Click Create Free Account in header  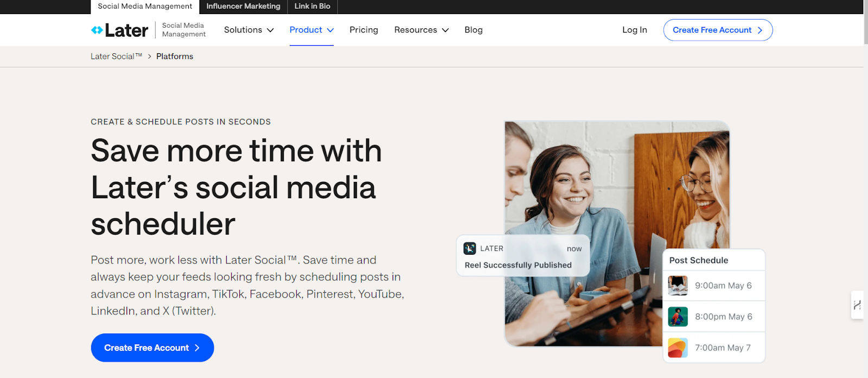[x=718, y=30]
